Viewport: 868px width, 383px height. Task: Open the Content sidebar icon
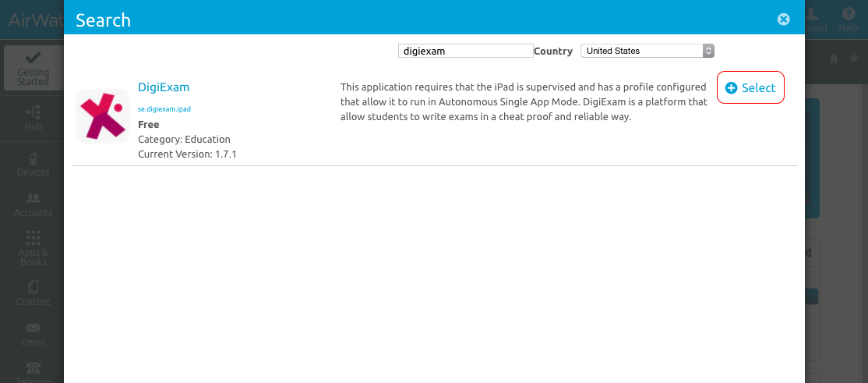click(x=33, y=287)
